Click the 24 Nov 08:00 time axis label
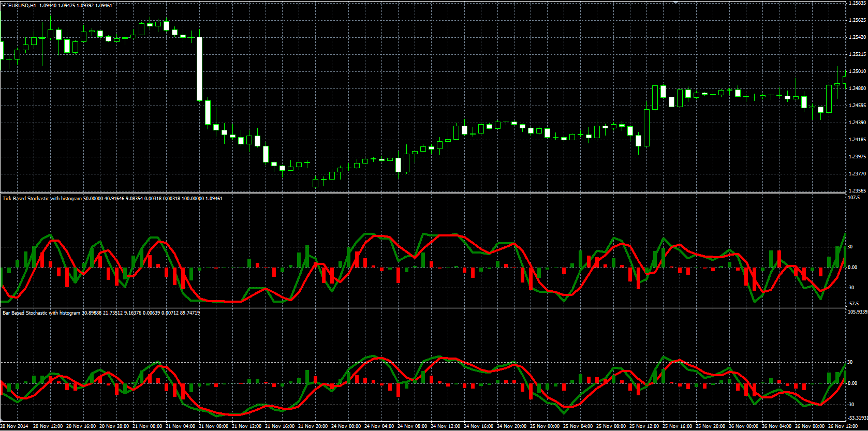 (x=412, y=426)
